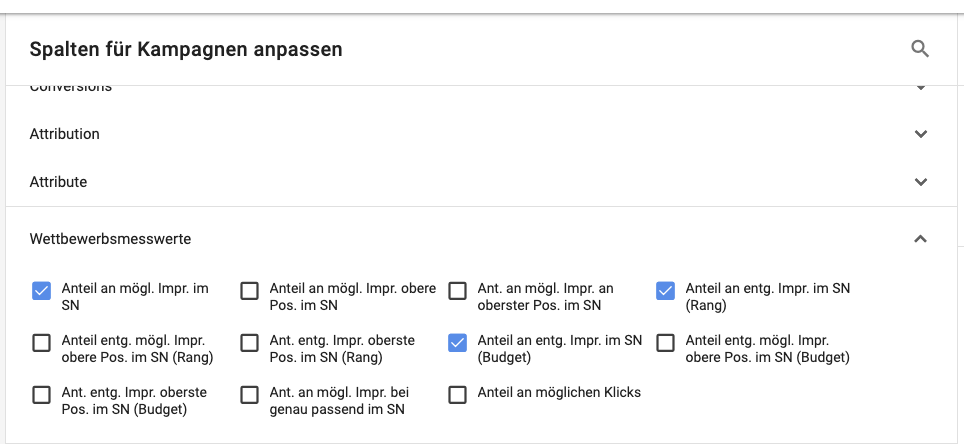Enable 'Anteil an mögl. Impr. obere Pos. im SN'

point(250,291)
